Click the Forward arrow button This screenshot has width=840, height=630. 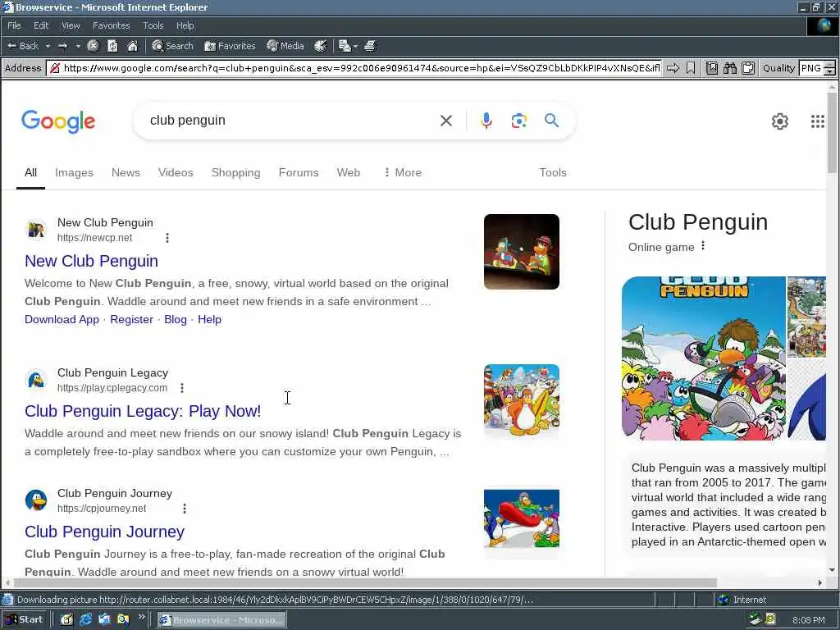point(62,46)
